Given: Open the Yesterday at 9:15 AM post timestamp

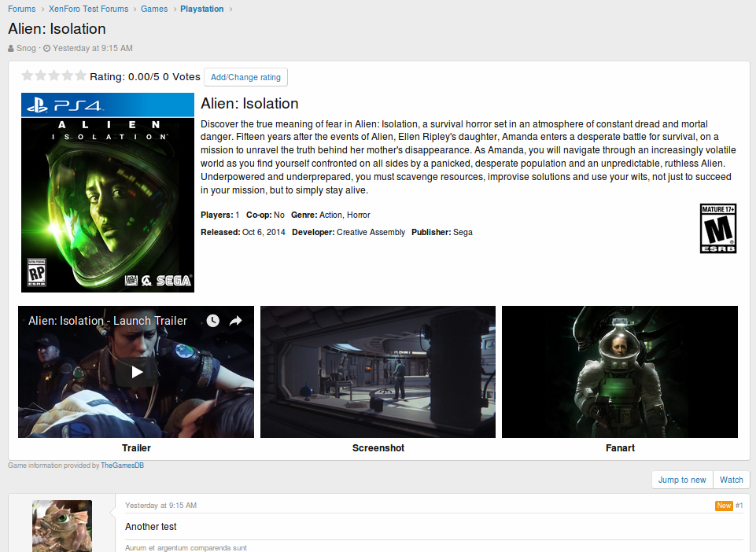Looking at the screenshot, I should pyautogui.click(x=160, y=506).
